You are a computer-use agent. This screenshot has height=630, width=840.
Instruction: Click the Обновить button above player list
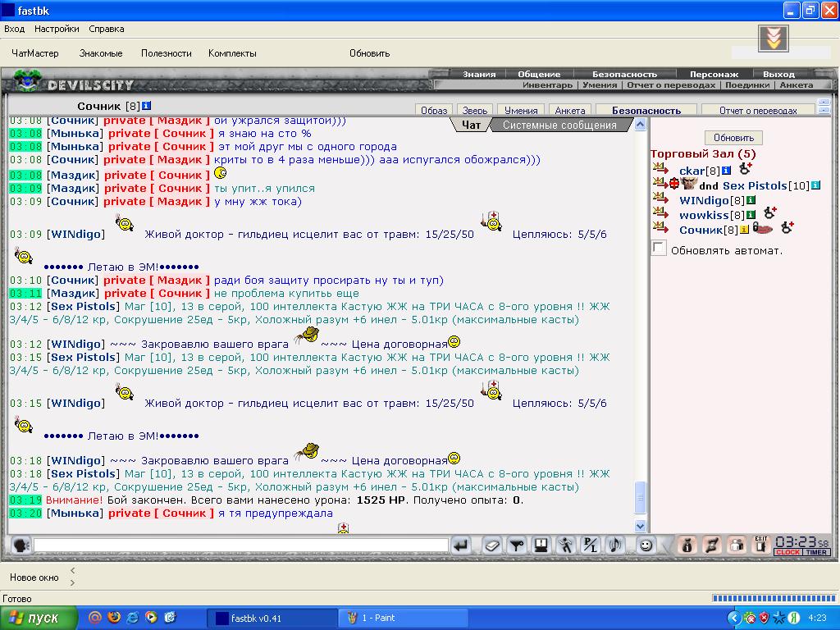(733, 138)
